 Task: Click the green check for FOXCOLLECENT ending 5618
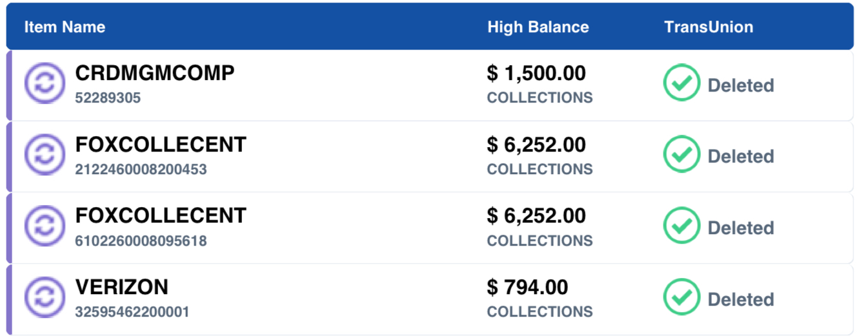tap(681, 227)
